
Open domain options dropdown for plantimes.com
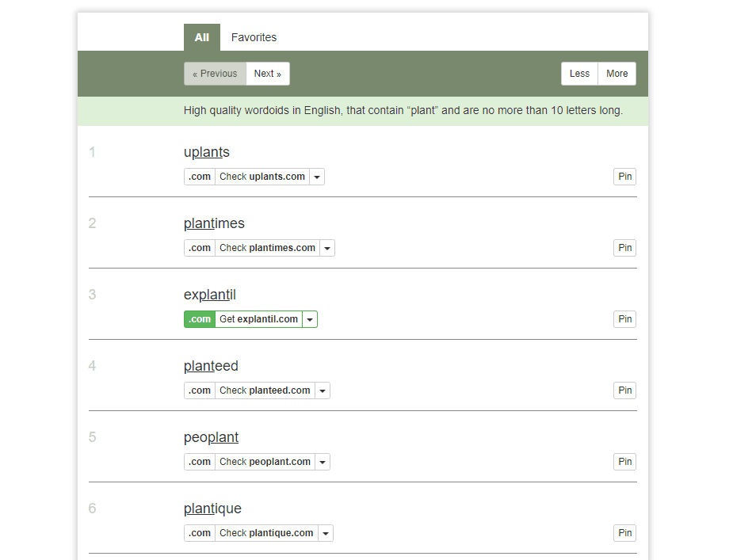tap(326, 247)
